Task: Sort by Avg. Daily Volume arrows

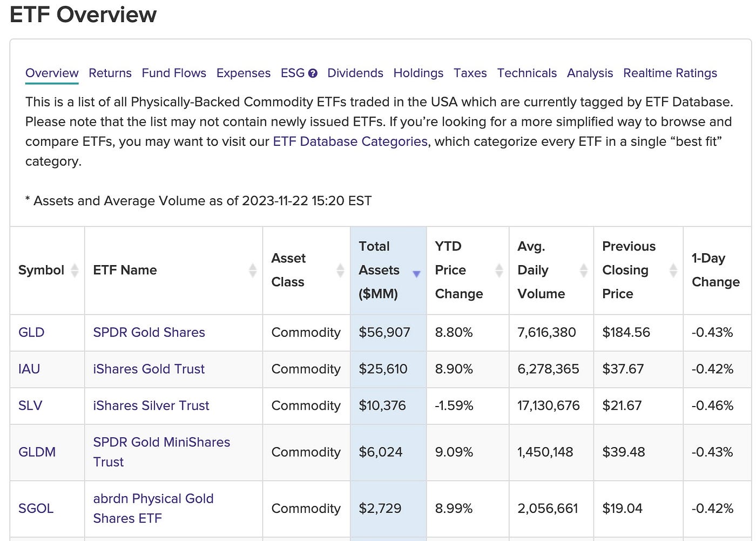Action: coord(584,270)
